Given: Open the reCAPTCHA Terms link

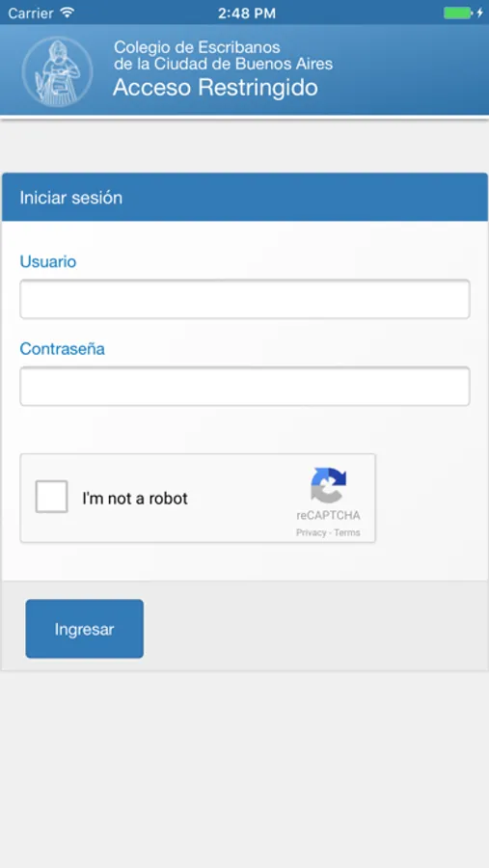Looking at the screenshot, I should (347, 532).
